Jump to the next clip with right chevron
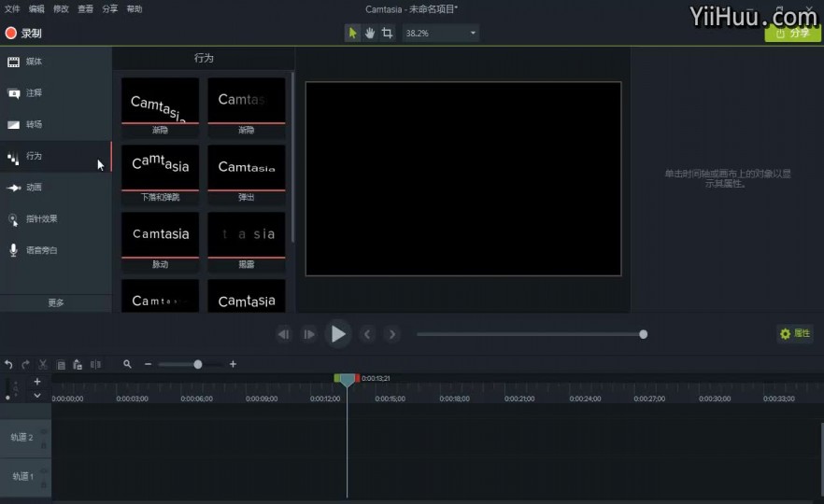Image resolution: width=824 pixels, height=504 pixels. coord(392,334)
